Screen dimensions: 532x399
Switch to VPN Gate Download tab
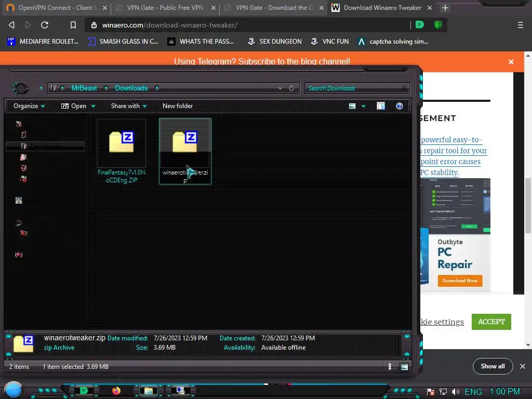coord(274,7)
